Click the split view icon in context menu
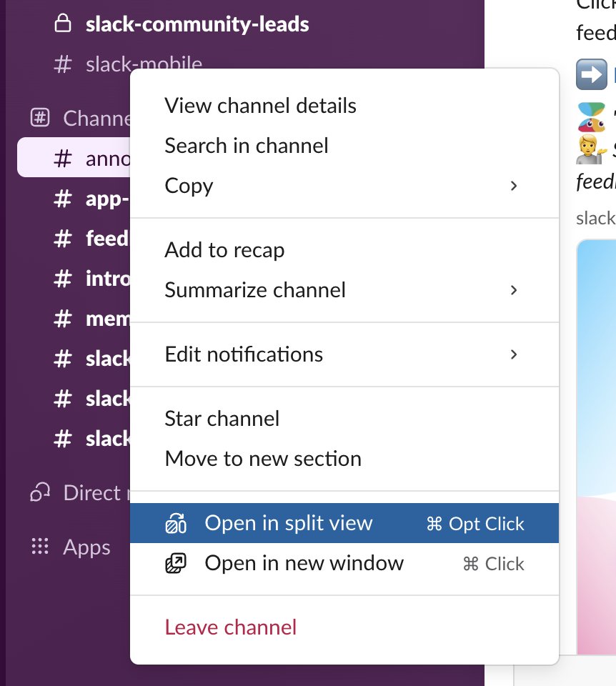 coord(176,523)
